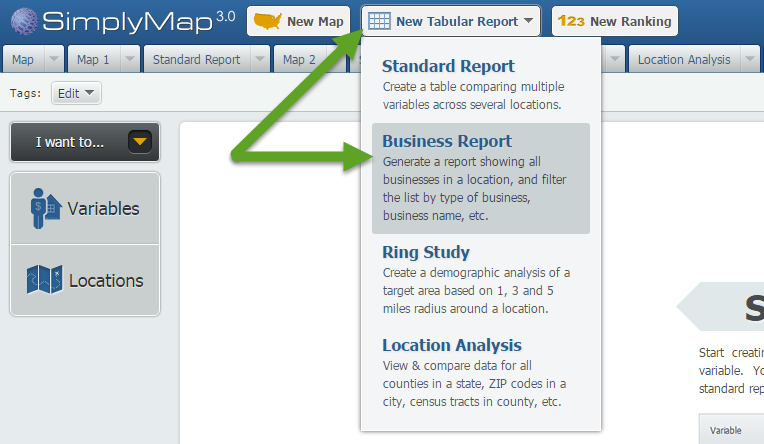
Task: Open the dropdown arrow next to Map tab
Action: tap(54, 59)
